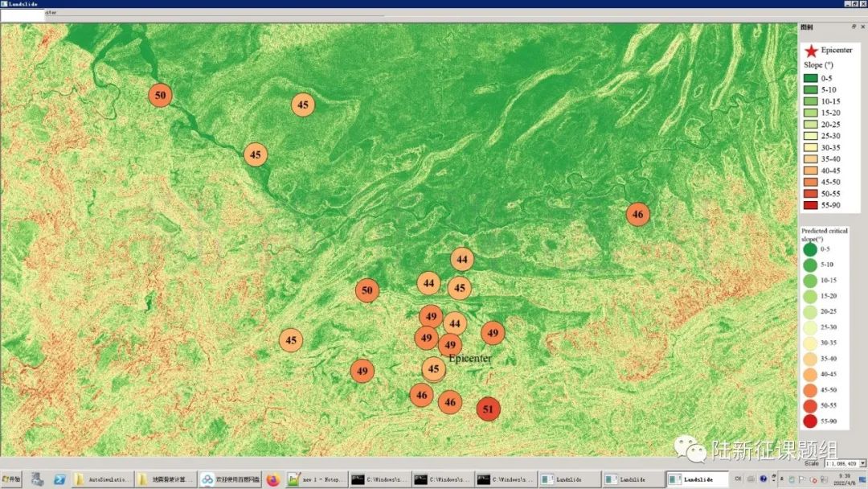Click the red 51 critical slope marker
Image resolution: width=868 pixels, height=489 pixels.
coord(488,409)
